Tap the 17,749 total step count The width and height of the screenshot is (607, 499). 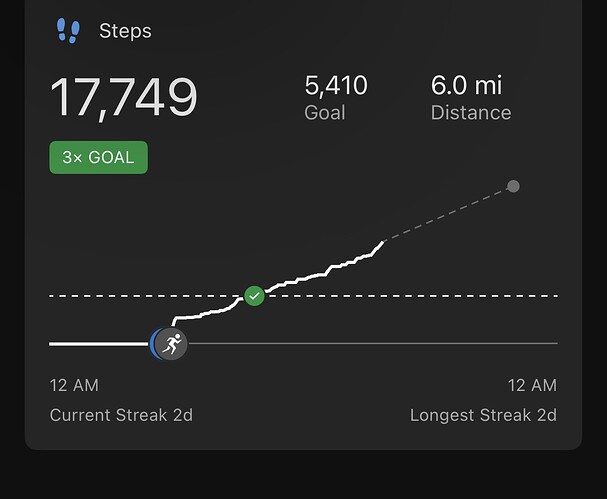tap(123, 98)
